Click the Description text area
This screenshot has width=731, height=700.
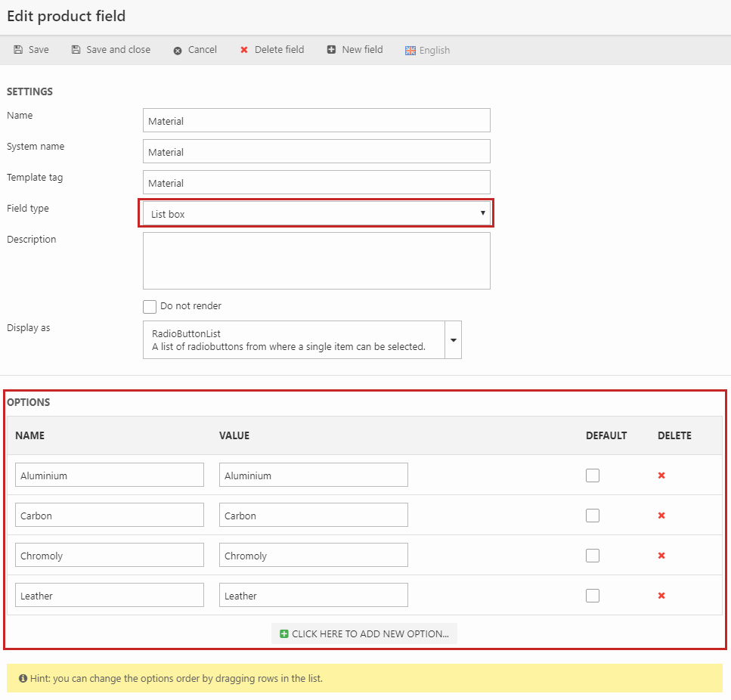click(x=317, y=261)
